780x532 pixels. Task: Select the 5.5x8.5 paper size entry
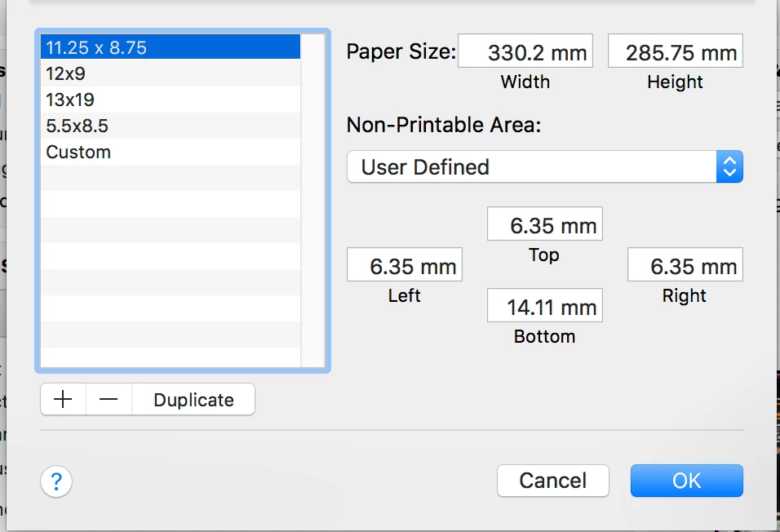coord(171,126)
